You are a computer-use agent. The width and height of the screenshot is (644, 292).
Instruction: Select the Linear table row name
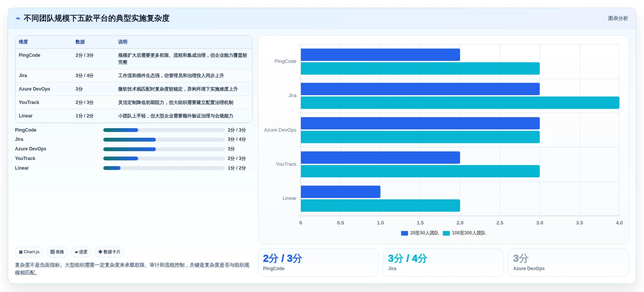click(x=26, y=116)
